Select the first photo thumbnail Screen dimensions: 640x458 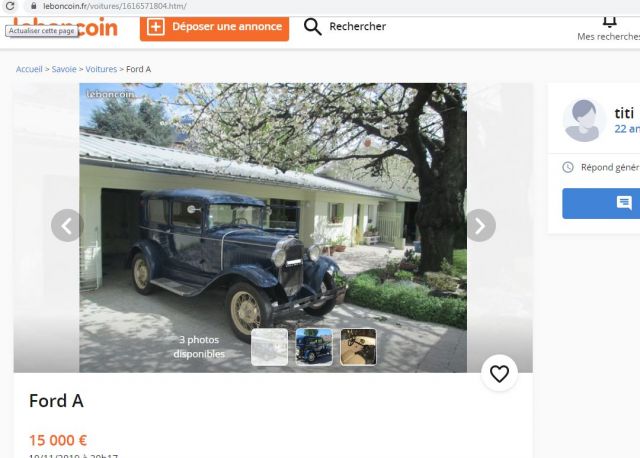click(269, 347)
